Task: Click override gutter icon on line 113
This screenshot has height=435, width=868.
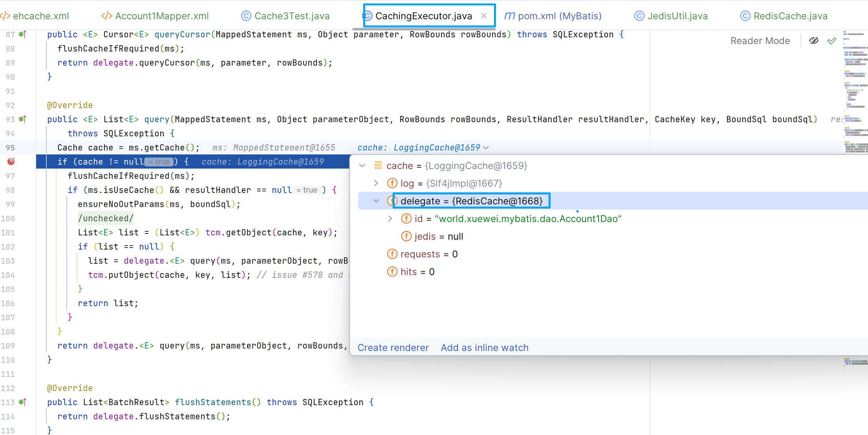Action: tap(22, 402)
